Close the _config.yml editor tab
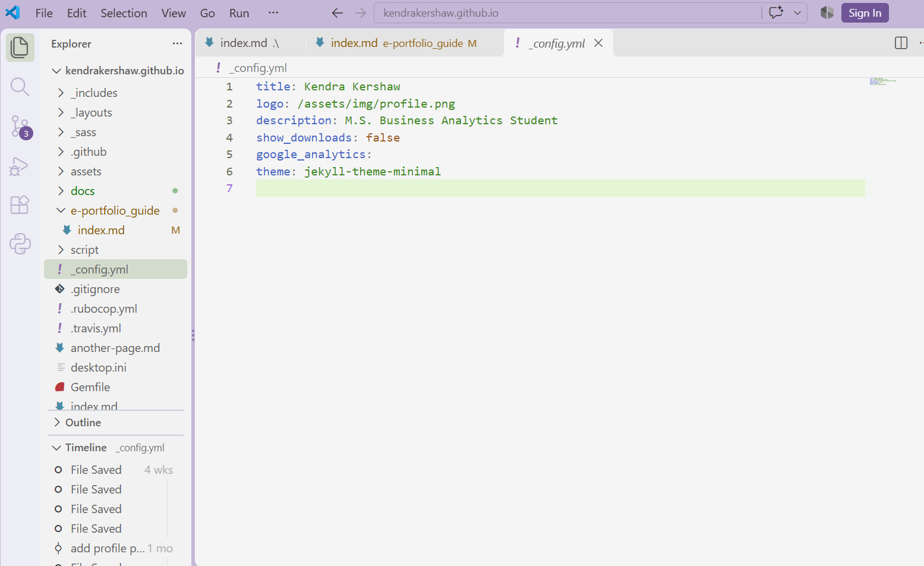 tap(598, 43)
